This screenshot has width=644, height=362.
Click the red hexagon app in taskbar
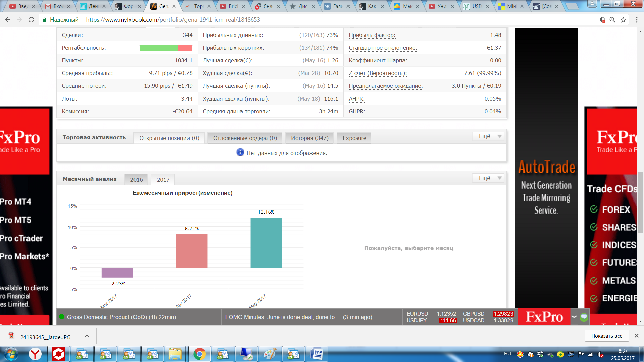tap(58, 354)
